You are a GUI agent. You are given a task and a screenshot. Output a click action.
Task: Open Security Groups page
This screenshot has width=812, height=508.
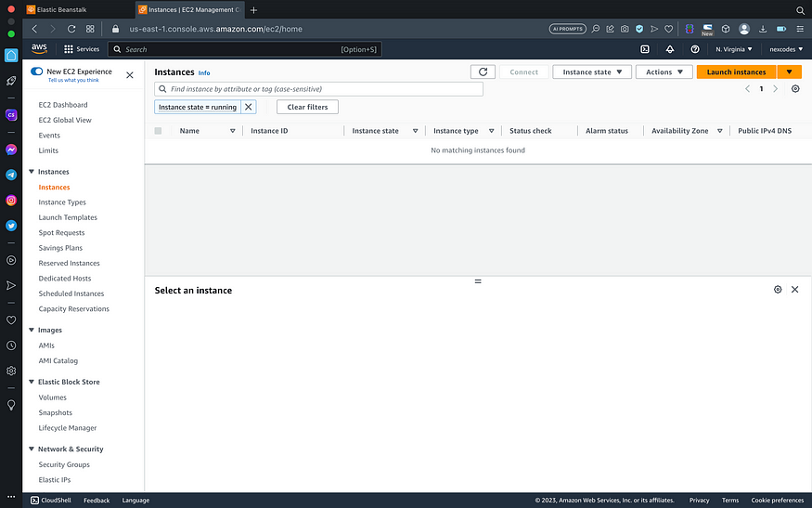[64, 464]
